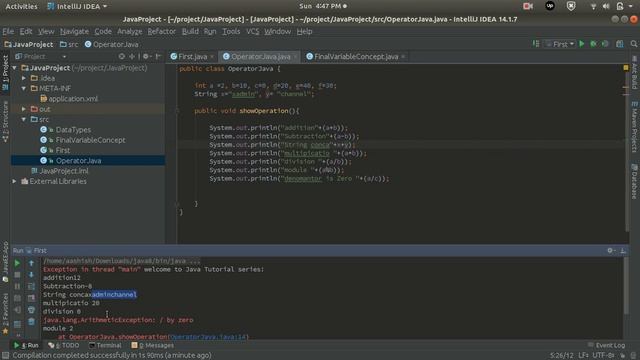Click the Up the Stack Trace arrow
Viewport: 640px width, 360px height.
31,264
